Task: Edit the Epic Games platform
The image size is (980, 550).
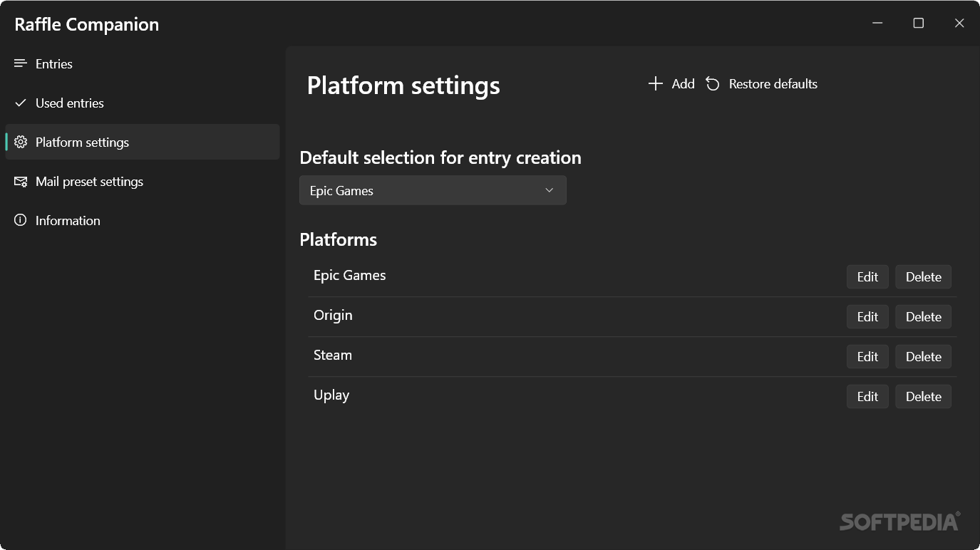Action: (867, 276)
